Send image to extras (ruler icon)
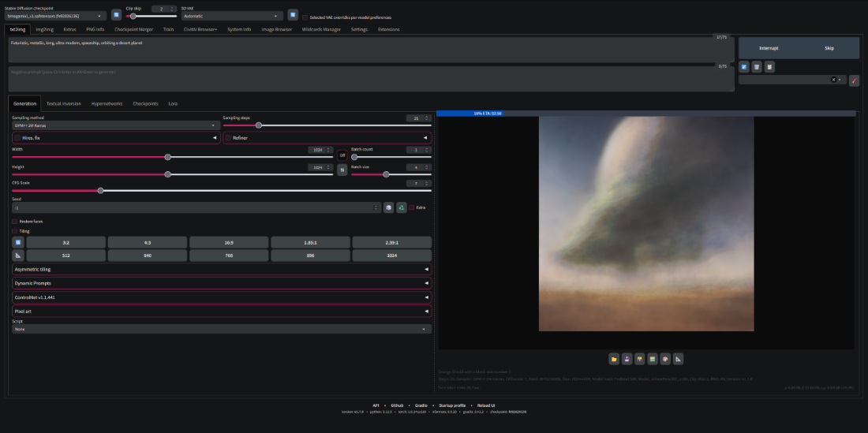 (x=678, y=359)
